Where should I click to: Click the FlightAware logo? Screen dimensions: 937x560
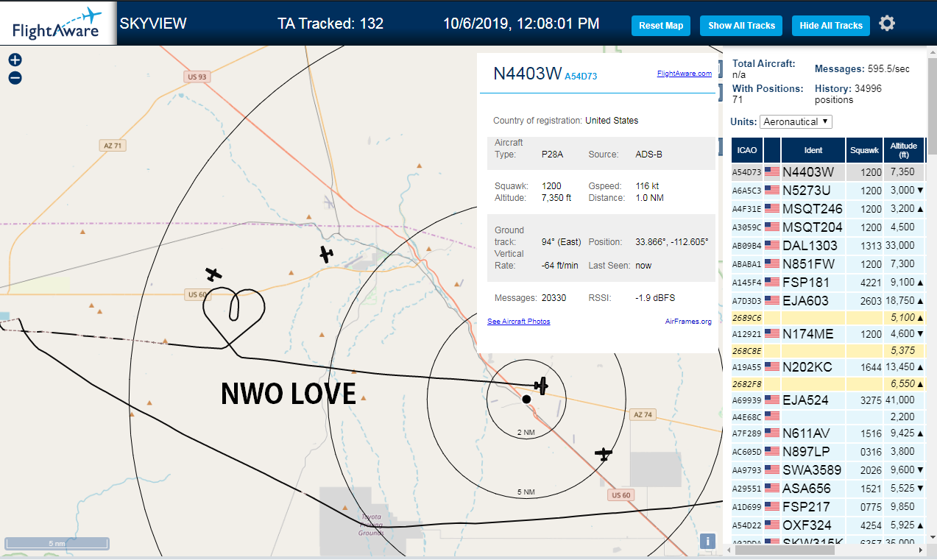57,24
